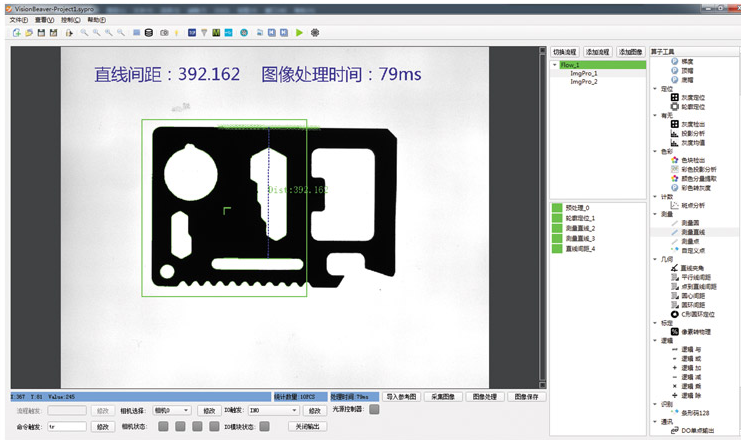Open the 帮助 menu

click(95, 19)
